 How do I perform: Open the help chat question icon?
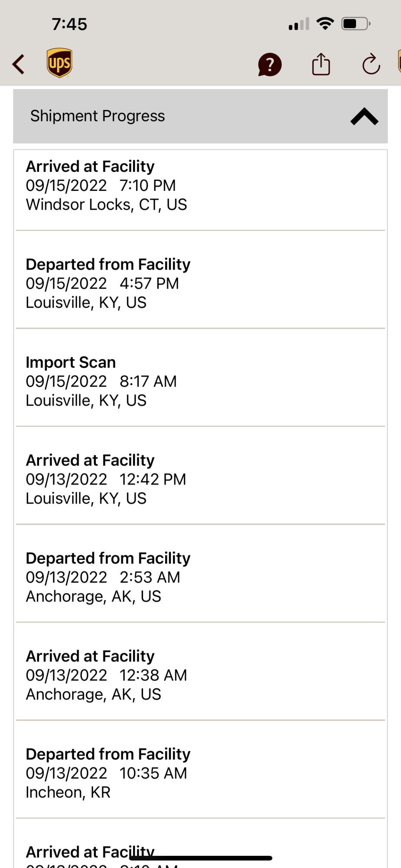[x=270, y=65]
